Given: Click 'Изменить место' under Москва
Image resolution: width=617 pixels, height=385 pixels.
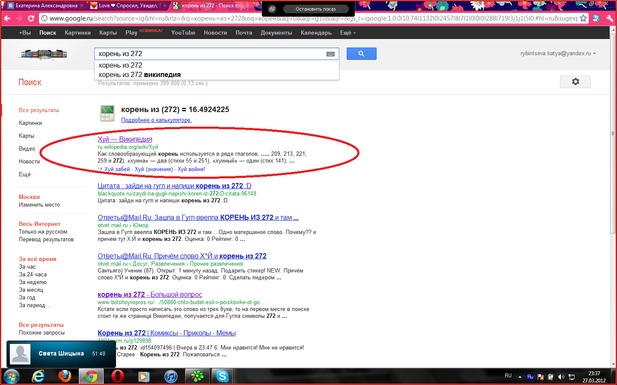Looking at the screenshot, I should 39,205.
